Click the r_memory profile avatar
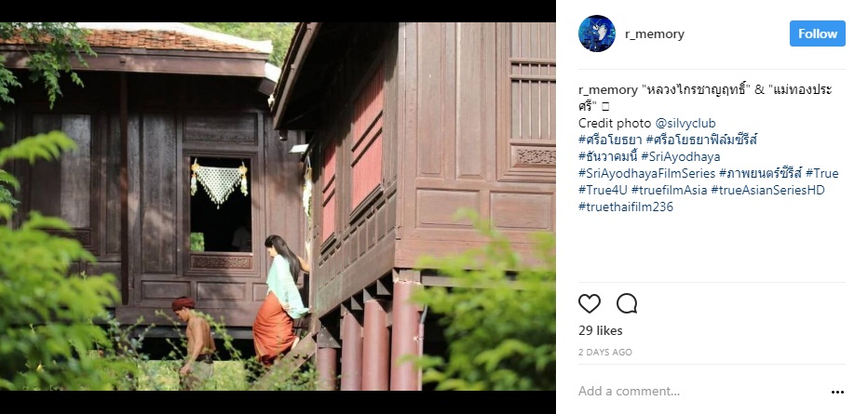The height and width of the screenshot is (414, 868). pos(597,33)
